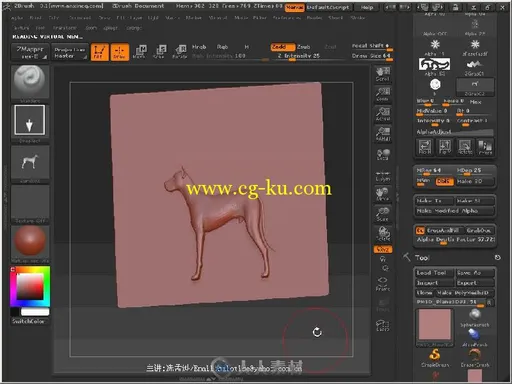Click Rotate alpha icon in Alpha palette
512x384 pixels.
(x=465, y=147)
